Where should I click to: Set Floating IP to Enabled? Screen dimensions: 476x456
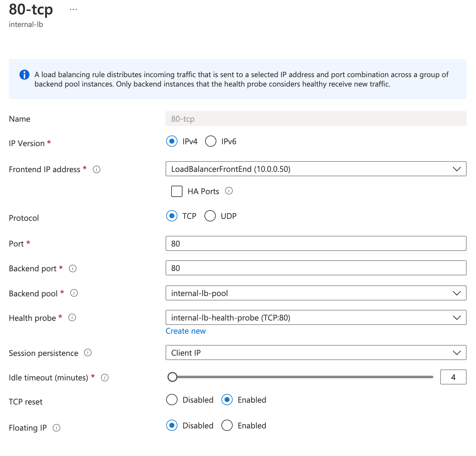[227, 425]
